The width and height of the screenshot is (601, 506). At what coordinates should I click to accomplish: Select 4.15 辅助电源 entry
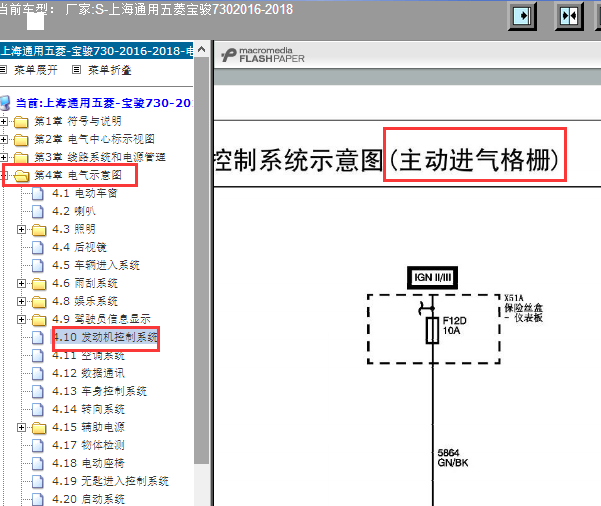[x=88, y=427]
